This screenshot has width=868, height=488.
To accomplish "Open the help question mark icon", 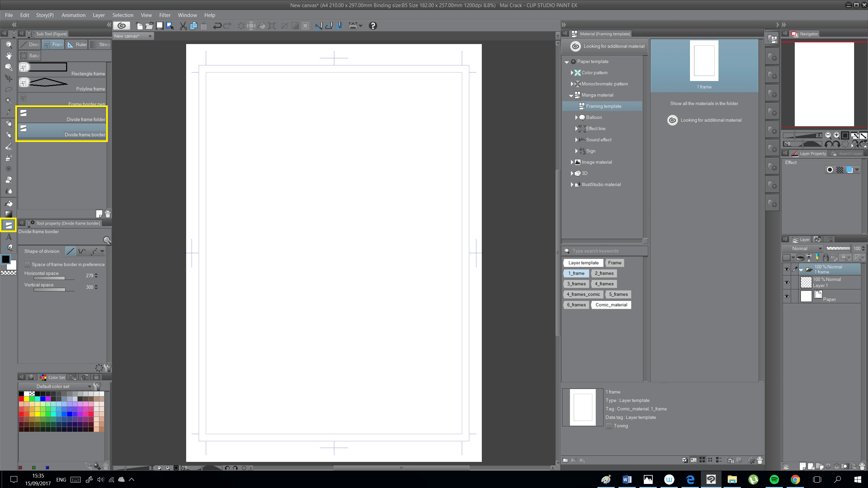I will (373, 26).
